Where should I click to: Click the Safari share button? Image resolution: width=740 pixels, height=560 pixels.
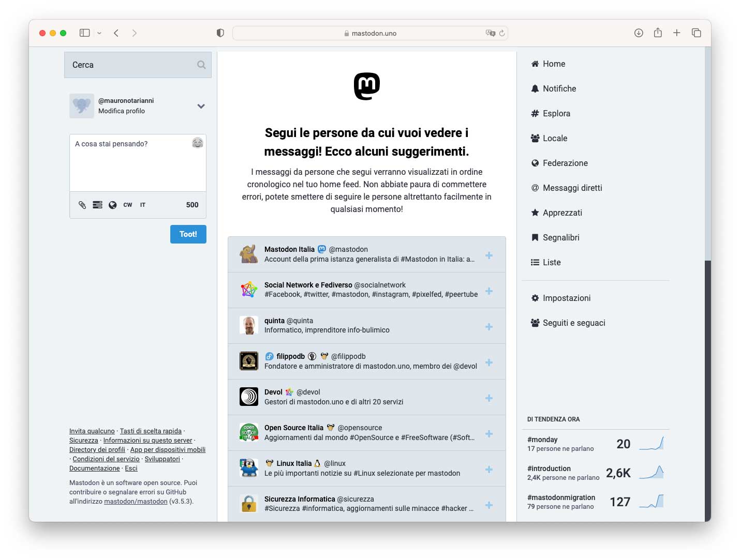(x=658, y=33)
